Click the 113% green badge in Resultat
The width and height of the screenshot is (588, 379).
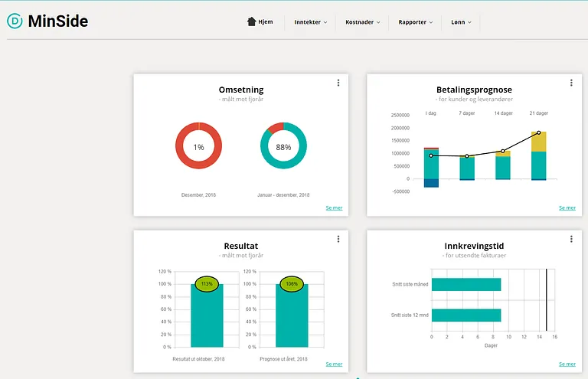pos(207,284)
